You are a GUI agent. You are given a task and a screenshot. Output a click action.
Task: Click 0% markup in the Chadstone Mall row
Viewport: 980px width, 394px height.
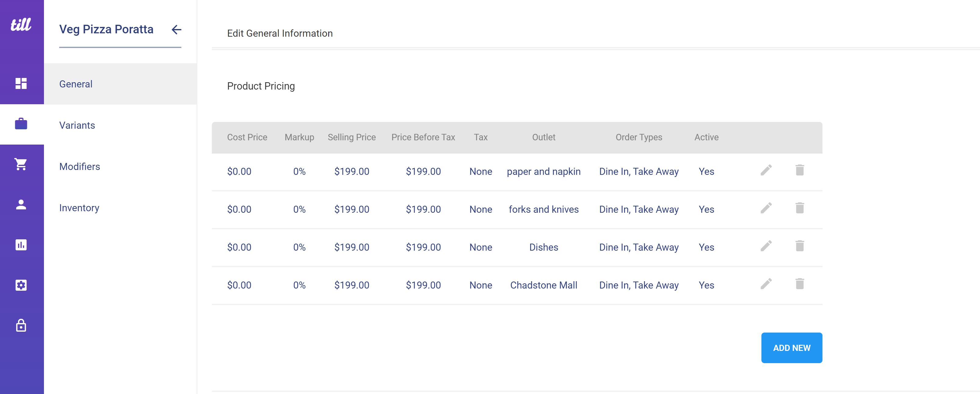pos(299,285)
